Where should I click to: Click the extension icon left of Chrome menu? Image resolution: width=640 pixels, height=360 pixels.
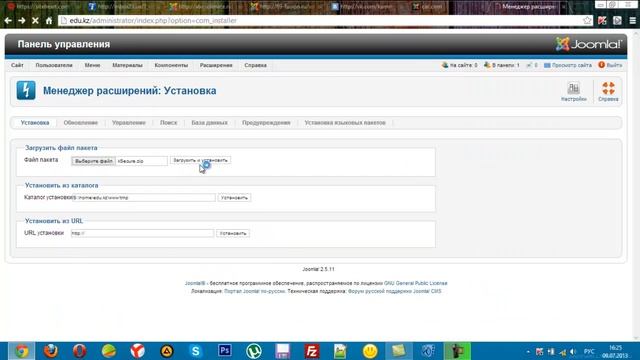coord(617,20)
